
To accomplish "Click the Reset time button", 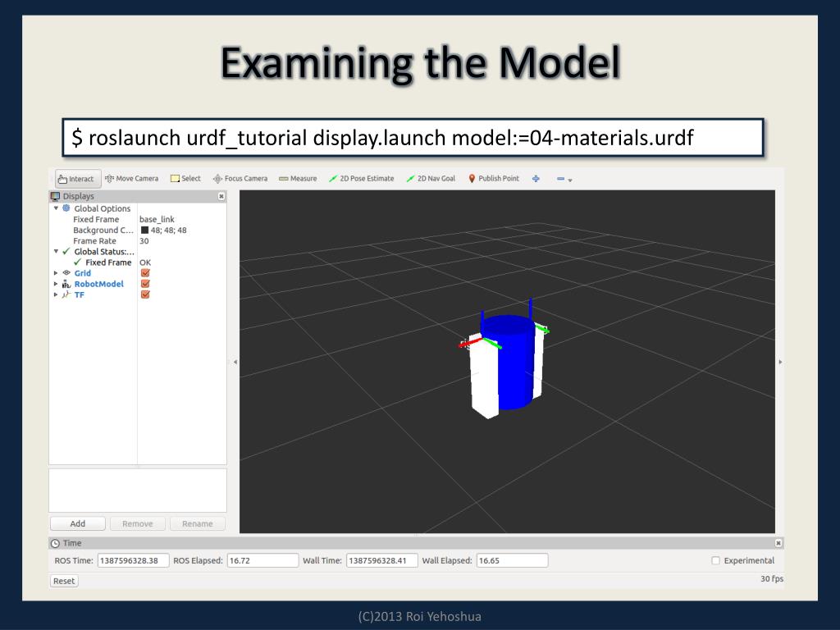I will (x=64, y=581).
